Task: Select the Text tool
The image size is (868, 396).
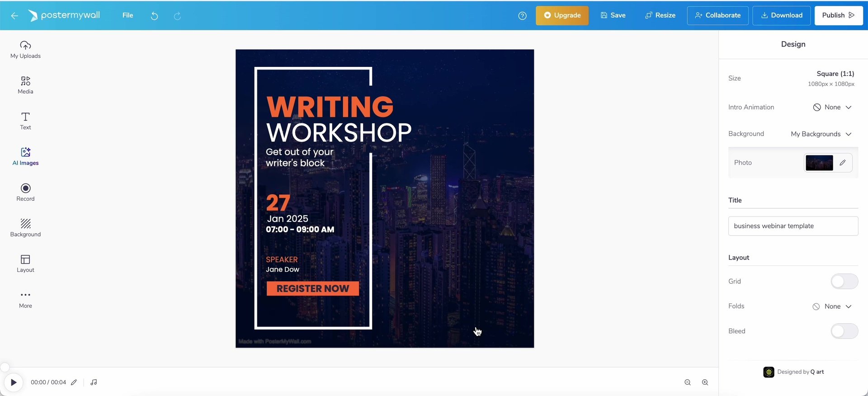Action: [x=25, y=121]
